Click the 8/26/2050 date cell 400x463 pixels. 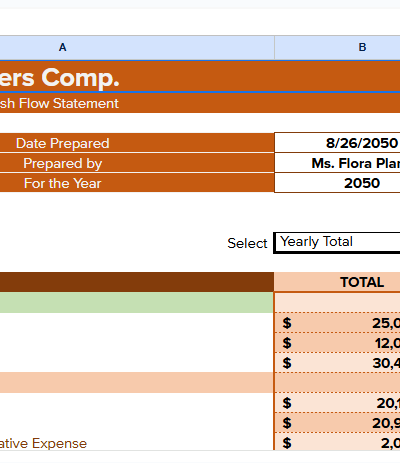point(337,143)
